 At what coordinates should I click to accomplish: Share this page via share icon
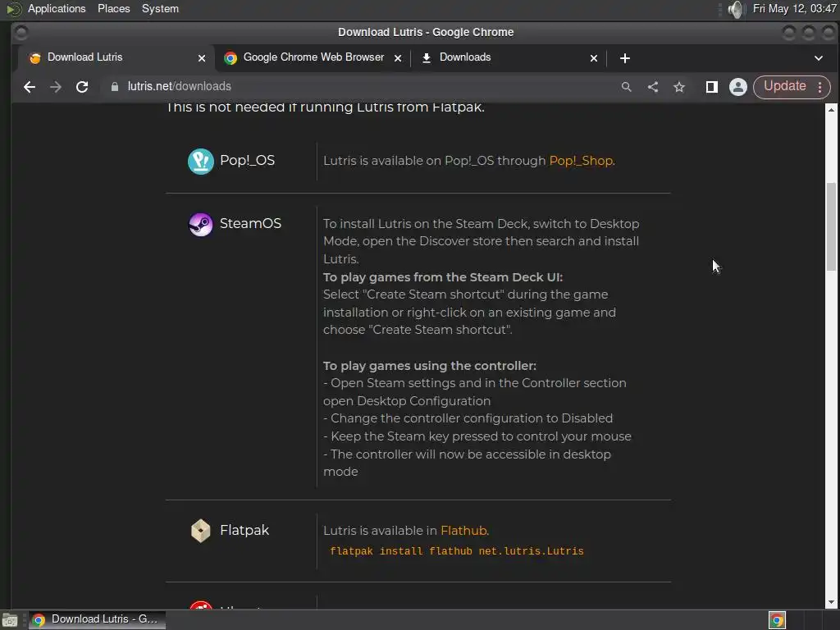pyautogui.click(x=652, y=87)
